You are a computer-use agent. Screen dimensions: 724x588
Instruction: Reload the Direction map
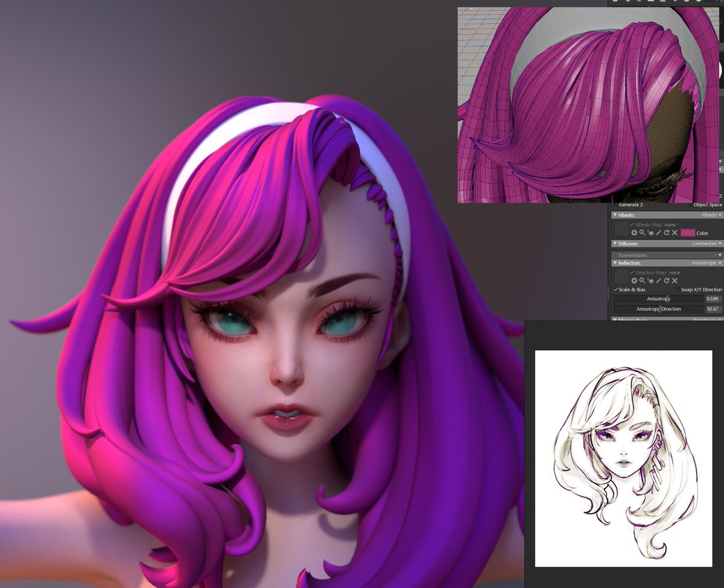pos(667,280)
